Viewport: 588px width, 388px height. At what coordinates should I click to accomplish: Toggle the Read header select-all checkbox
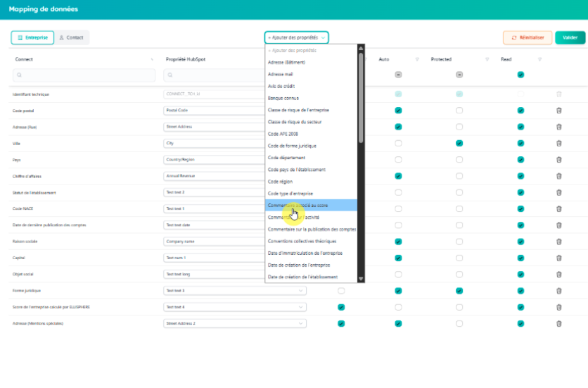click(x=520, y=75)
